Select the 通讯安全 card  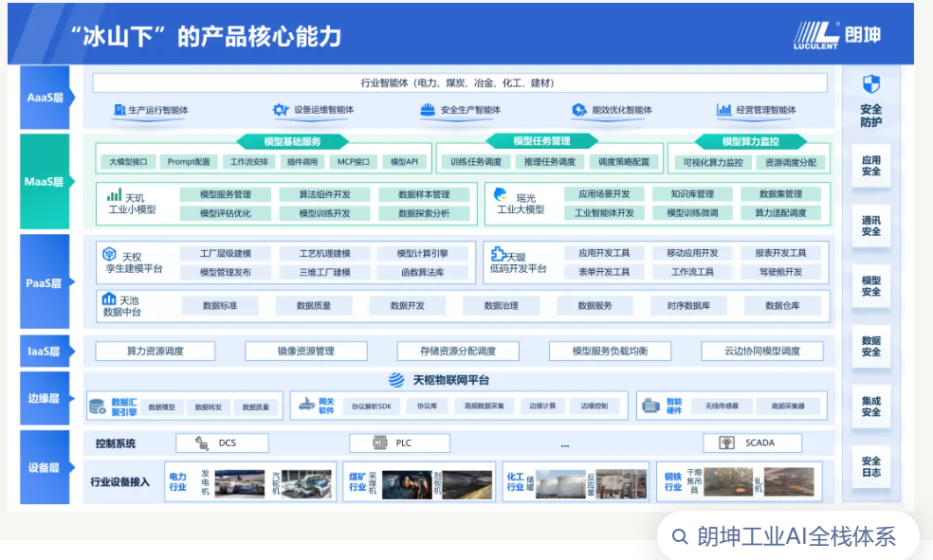(871, 226)
